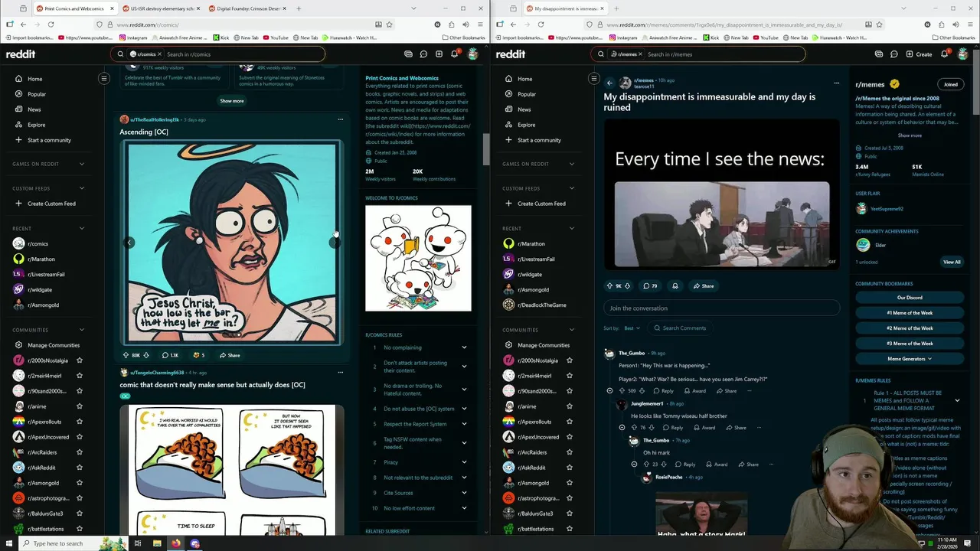Click 'Show more' under the r/comics related communities
The image size is (980, 551).
pyautogui.click(x=232, y=101)
